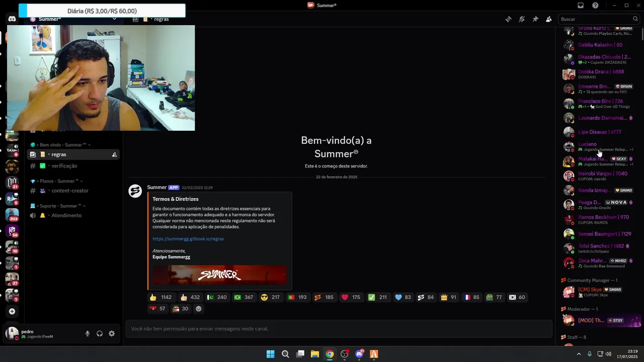Open File Explorer from taskbar

[x=314, y=354]
